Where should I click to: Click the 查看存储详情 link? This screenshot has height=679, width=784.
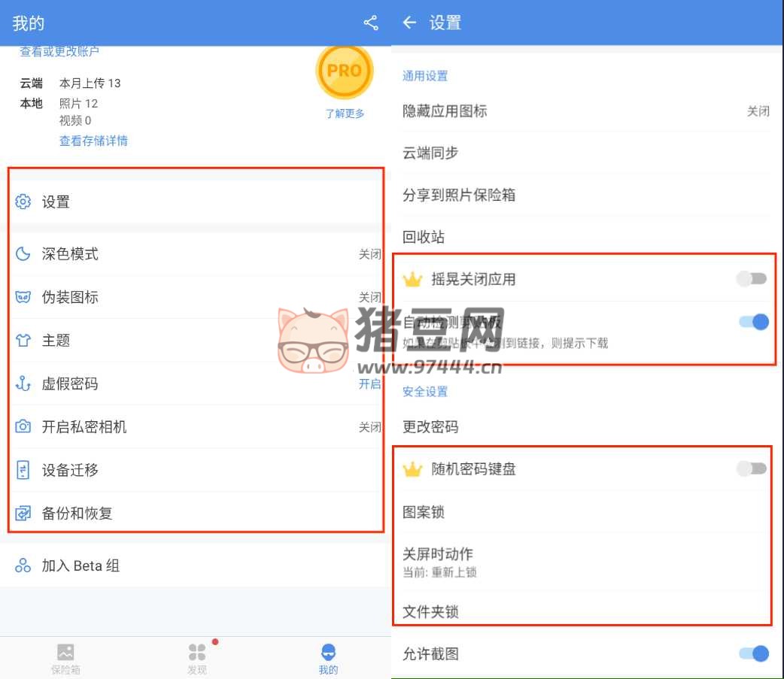click(93, 141)
